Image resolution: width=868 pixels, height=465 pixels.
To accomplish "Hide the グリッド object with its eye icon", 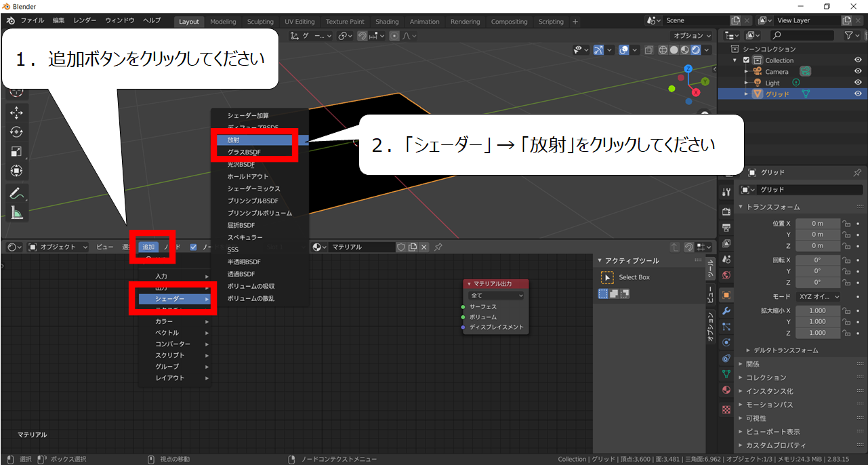I will (858, 94).
